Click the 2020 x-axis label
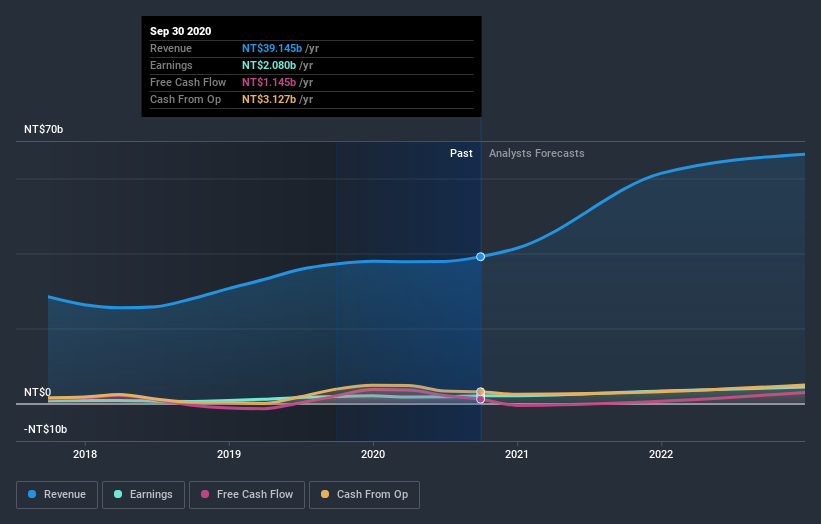Screen dimensions: 821x524 [x=373, y=454]
